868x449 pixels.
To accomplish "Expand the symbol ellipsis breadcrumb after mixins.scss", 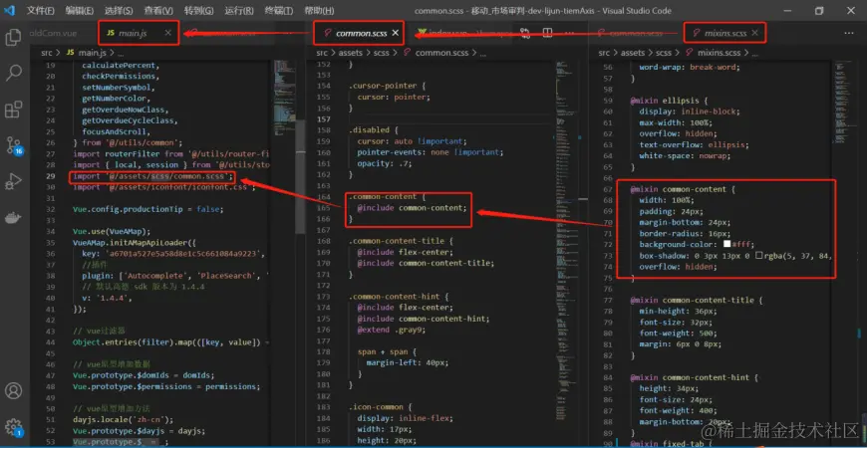I will tap(757, 53).
